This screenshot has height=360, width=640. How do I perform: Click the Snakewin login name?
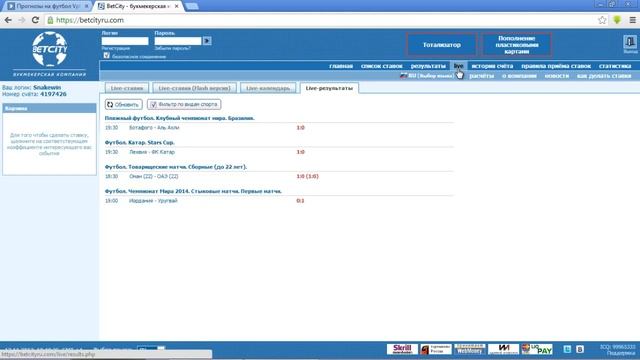tap(47, 87)
